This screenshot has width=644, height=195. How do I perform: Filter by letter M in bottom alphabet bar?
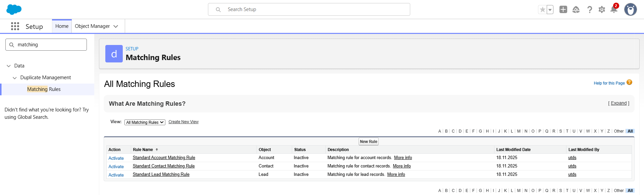pyautogui.click(x=519, y=191)
